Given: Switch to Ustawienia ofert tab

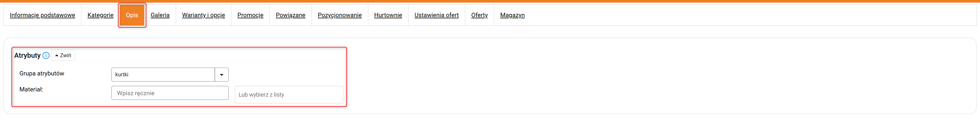Looking at the screenshot, I should pyautogui.click(x=437, y=15).
